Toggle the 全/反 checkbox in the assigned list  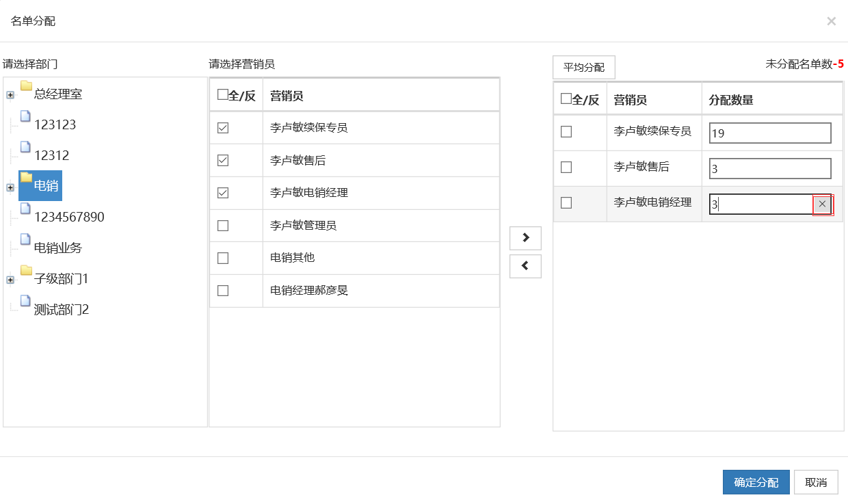coord(566,99)
